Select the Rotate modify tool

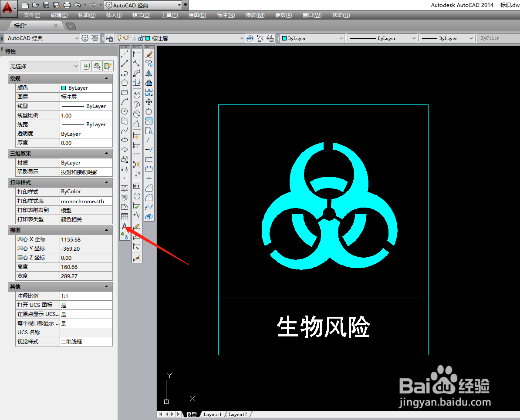coord(149,111)
